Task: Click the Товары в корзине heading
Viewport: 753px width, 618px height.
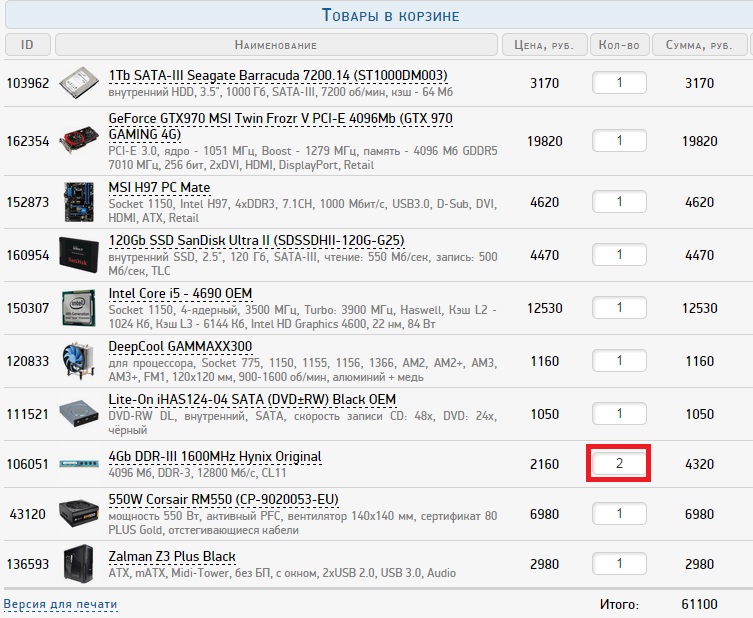Action: point(390,15)
